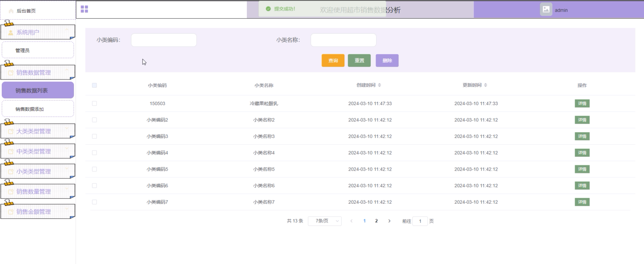Screen dimensions: 644x264
Task: Focus the 小类编码 search input
Action: coord(164,40)
